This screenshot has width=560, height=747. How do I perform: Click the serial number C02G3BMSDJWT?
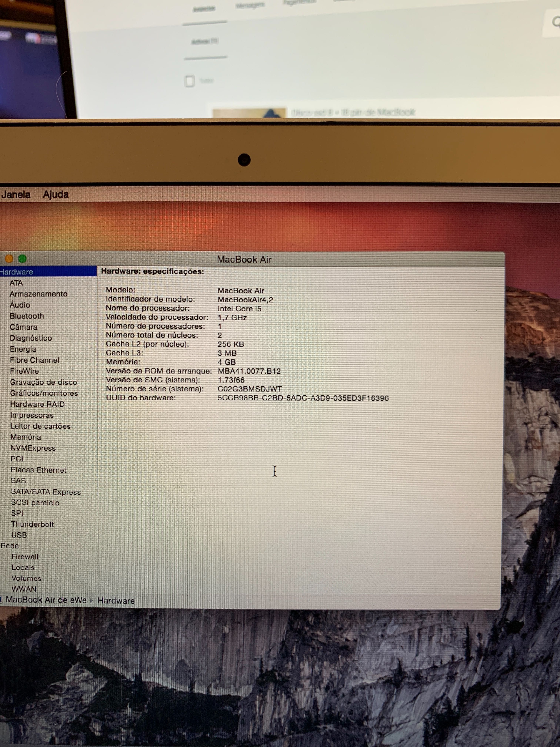[x=250, y=389]
